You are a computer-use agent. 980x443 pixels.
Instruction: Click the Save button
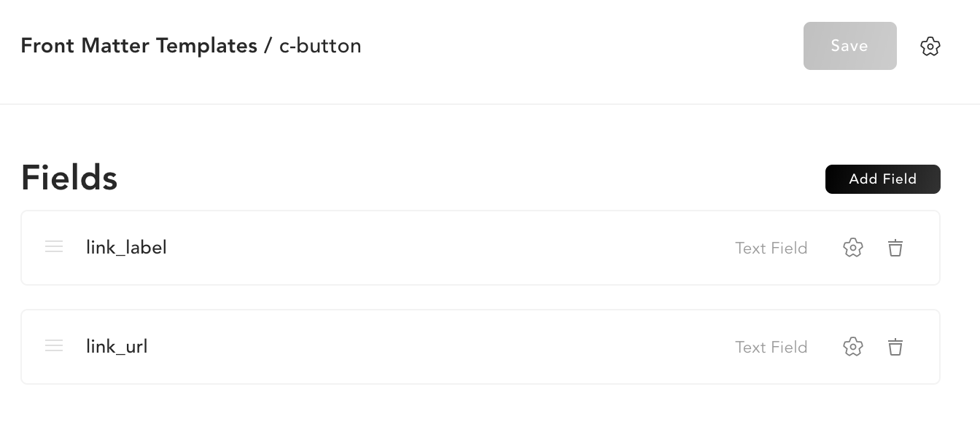[849, 46]
